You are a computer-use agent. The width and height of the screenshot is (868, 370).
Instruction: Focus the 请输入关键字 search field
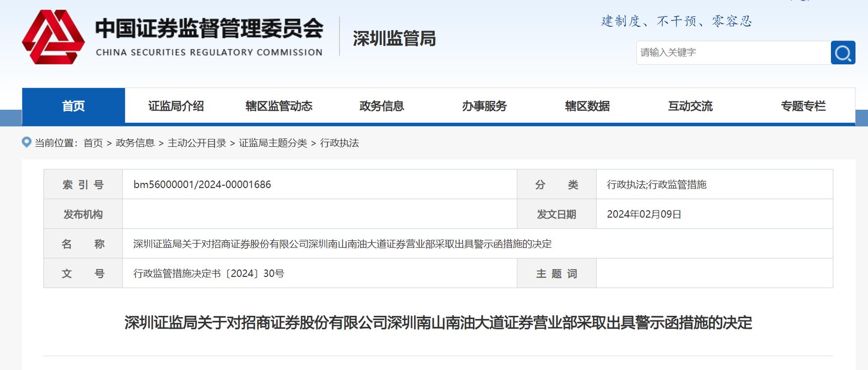(733, 53)
